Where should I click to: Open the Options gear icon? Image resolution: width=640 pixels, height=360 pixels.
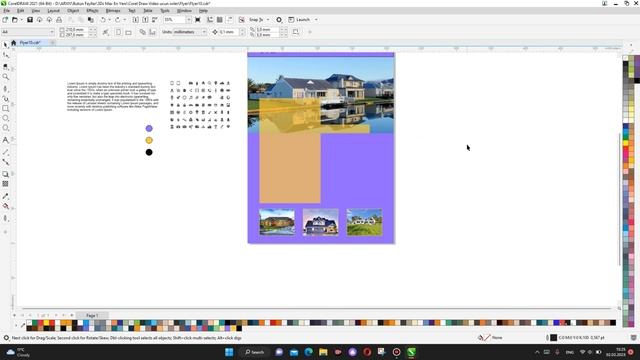[279, 20]
